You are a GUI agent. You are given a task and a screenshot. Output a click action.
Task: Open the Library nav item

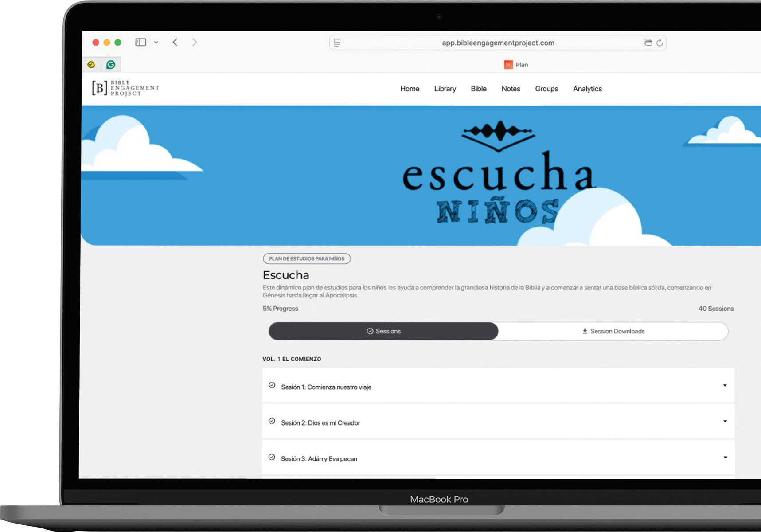(445, 89)
